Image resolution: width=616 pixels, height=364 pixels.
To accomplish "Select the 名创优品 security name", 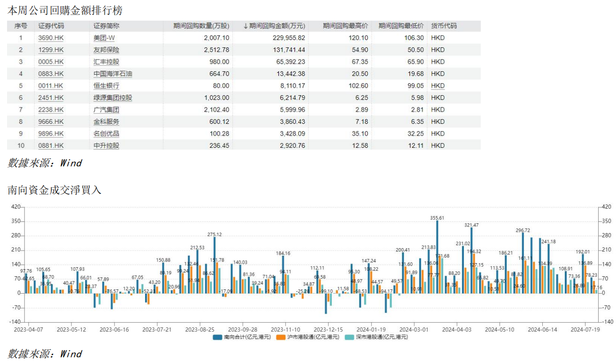I will pyautogui.click(x=107, y=134).
